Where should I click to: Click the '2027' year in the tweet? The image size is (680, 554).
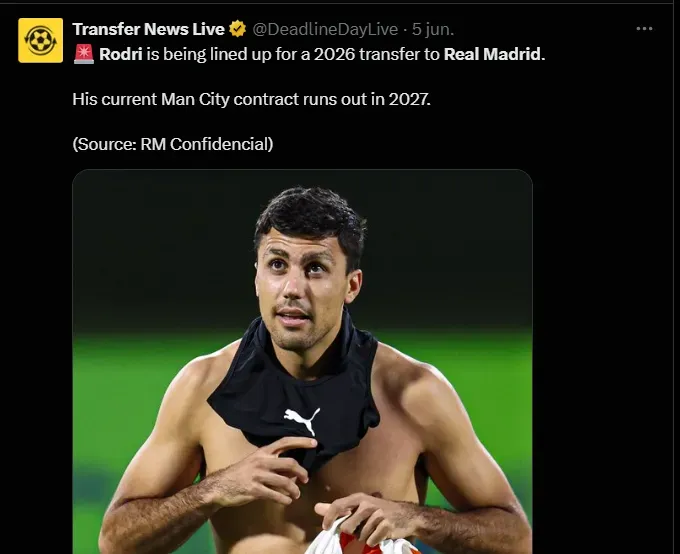click(x=410, y=99)
